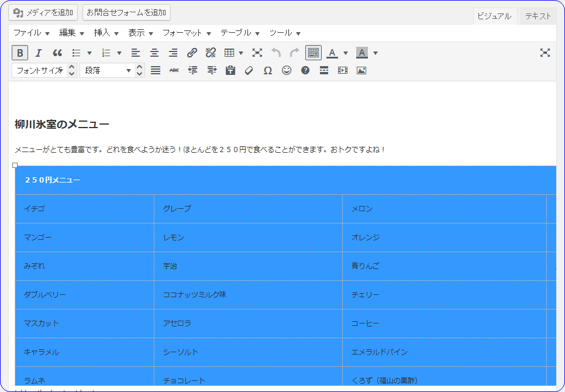565x392 pixels.
Task: Apply text color with underlined A
Action: [332, 53]
